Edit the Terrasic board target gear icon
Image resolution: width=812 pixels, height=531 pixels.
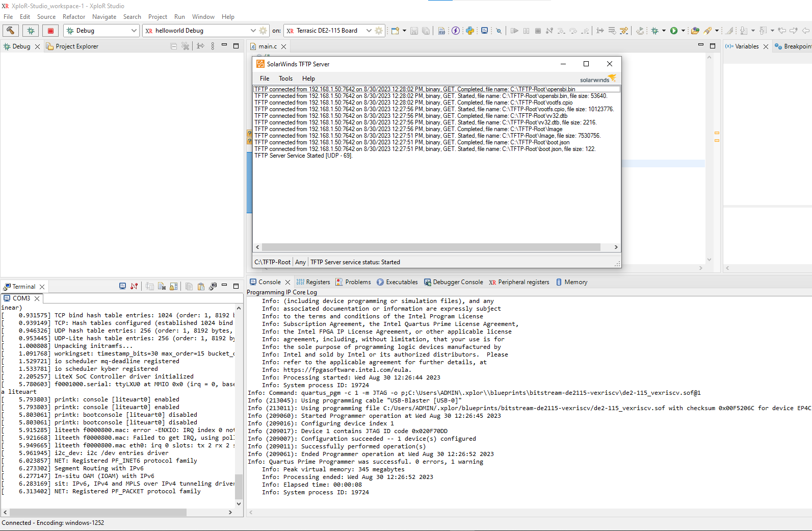pos(379,31)
